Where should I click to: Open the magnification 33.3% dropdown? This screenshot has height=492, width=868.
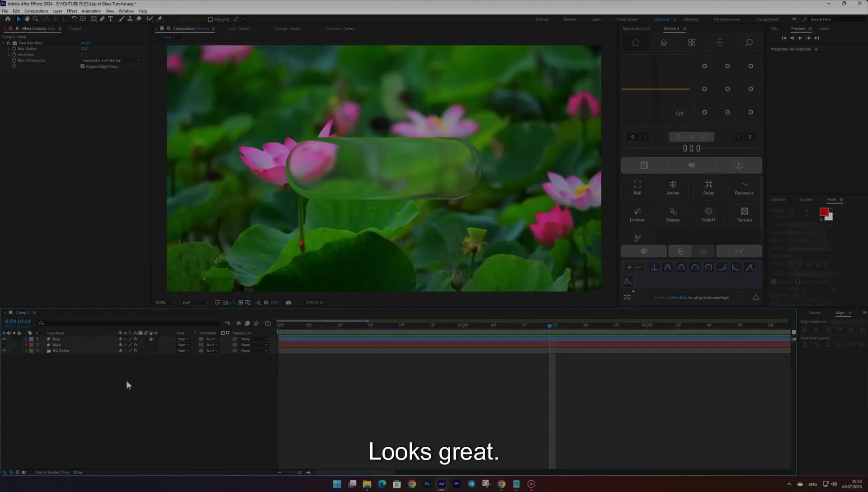pos(165,303)
